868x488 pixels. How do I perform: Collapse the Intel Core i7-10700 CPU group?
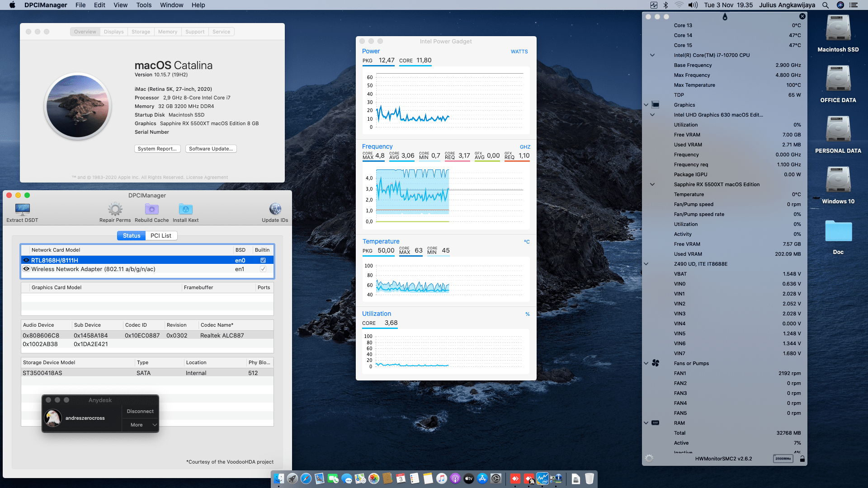652,55
